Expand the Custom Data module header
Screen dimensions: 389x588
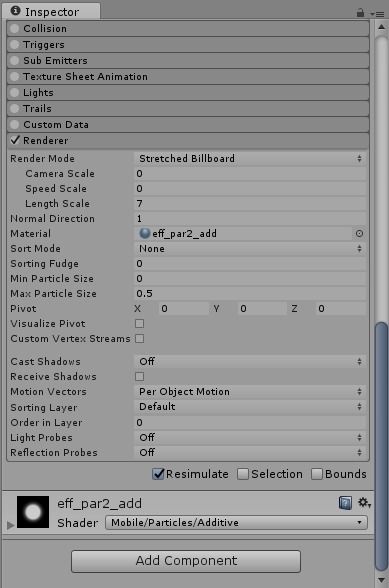tap(188, 124)
